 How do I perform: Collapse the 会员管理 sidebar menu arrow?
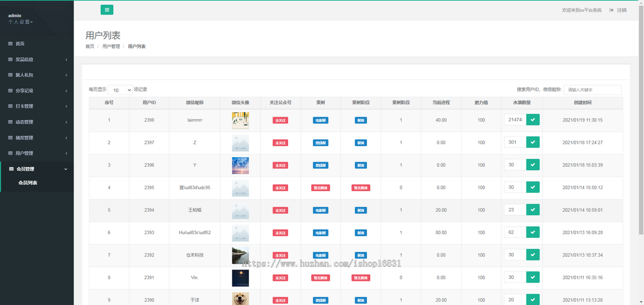tap(66, 169)
